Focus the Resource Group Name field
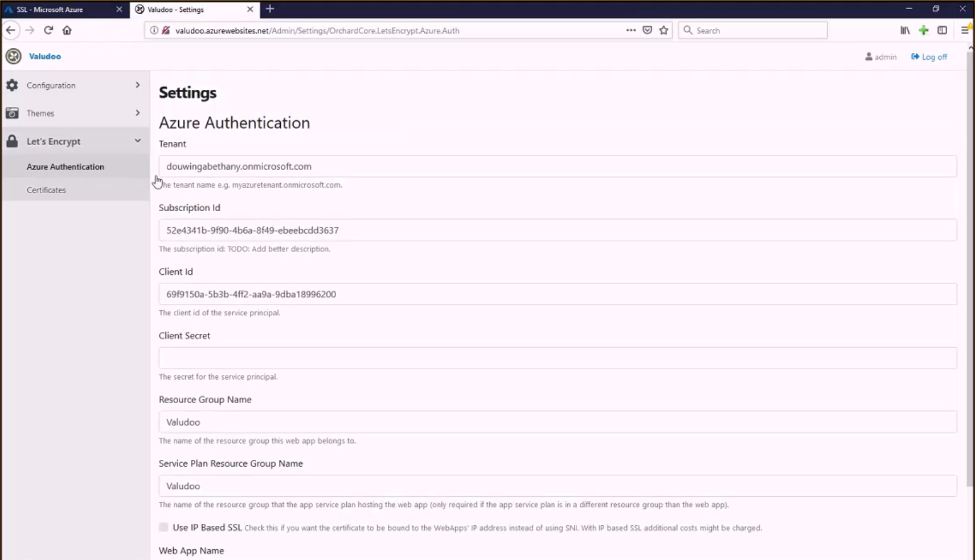 (558, 422)
